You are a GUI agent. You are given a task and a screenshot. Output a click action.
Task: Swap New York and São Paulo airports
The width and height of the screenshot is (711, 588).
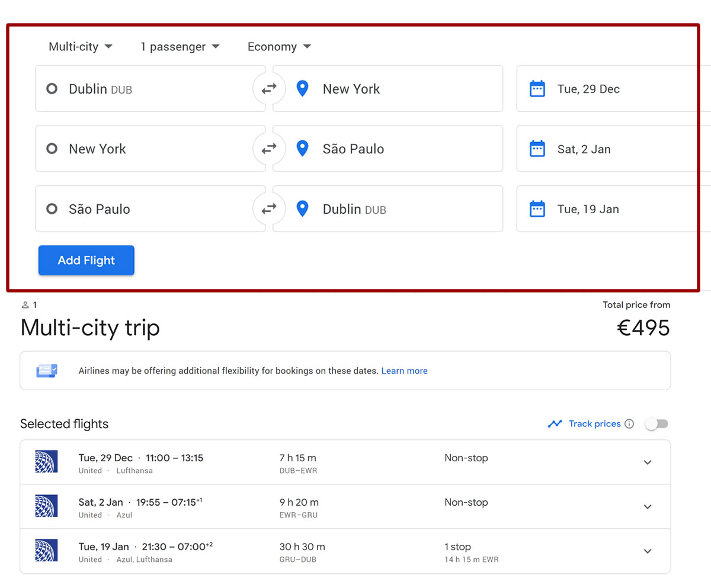coord(269,149)
